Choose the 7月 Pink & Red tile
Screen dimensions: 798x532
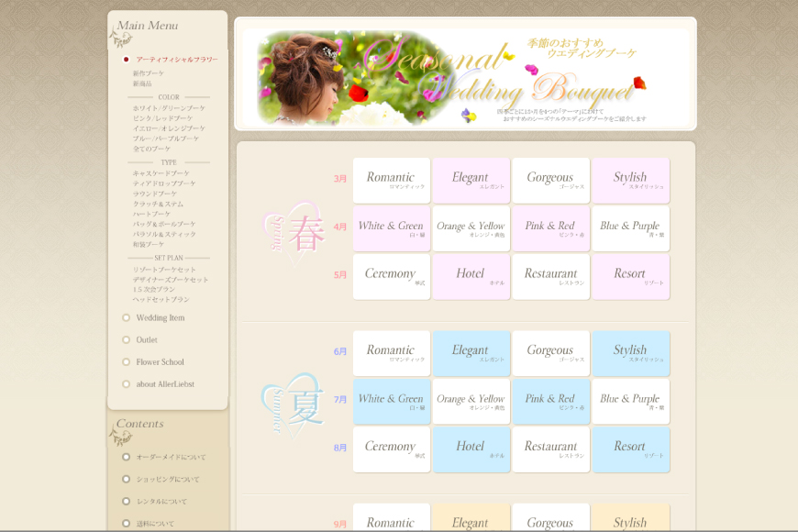(551, 402)
